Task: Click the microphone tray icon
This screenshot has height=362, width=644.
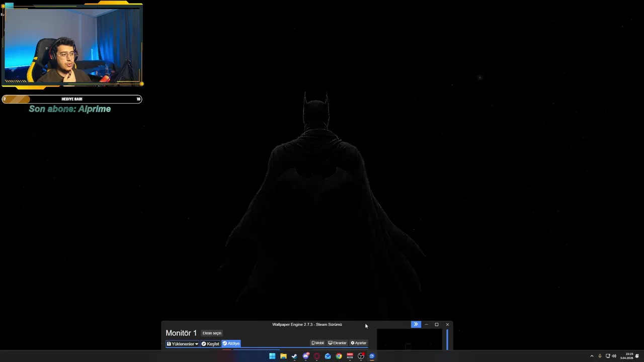Action: pos(600,356)
